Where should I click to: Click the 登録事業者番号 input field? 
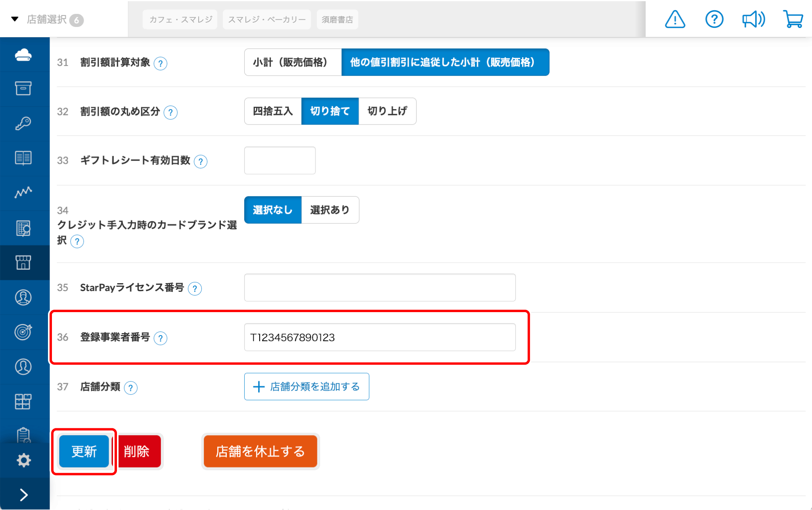click(x=379, y=337)
